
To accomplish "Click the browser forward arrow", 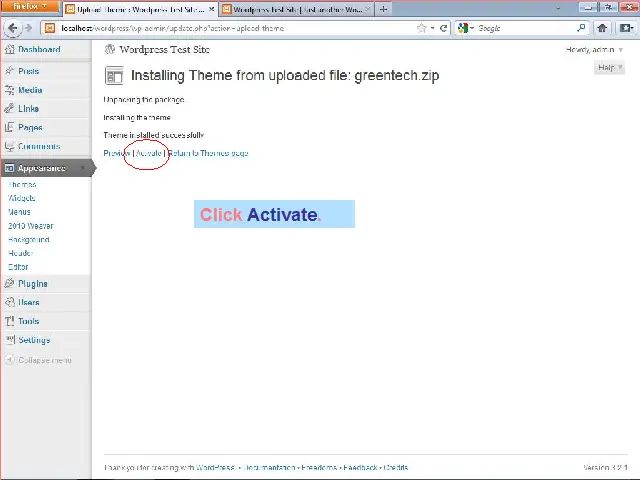I will (28, 28).
